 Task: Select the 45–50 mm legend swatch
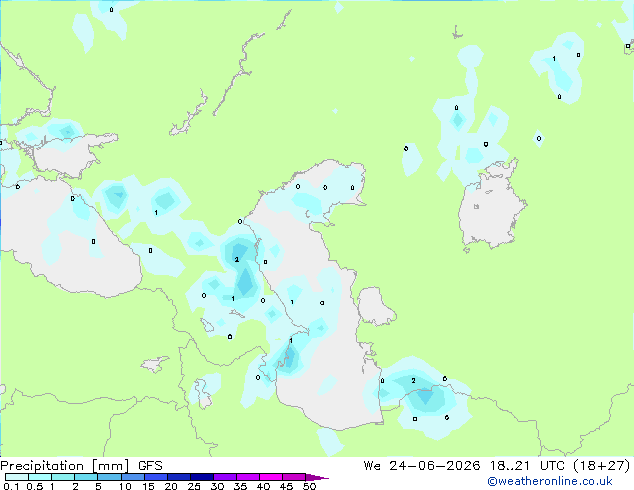(294, 477)
